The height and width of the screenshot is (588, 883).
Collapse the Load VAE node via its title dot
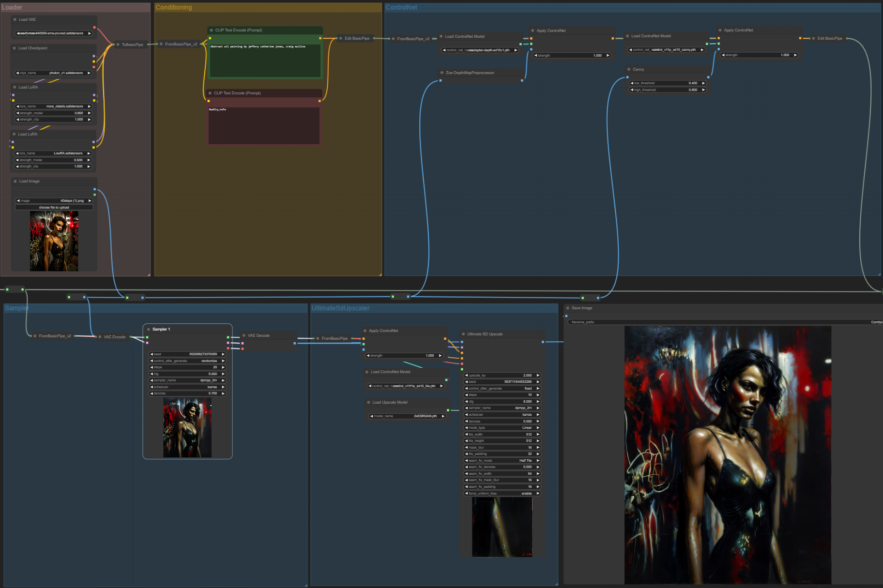pos(15,20)
